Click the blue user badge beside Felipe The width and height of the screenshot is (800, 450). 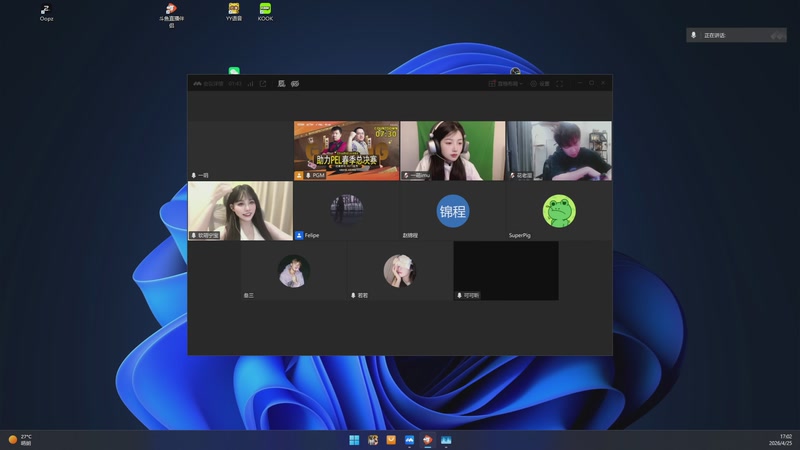click(x=299, y=235)
